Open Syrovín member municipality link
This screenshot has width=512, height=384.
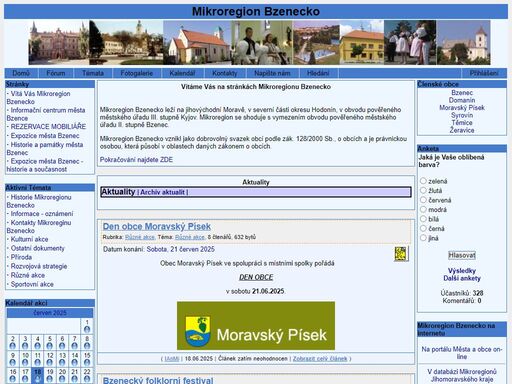(462, 115)
